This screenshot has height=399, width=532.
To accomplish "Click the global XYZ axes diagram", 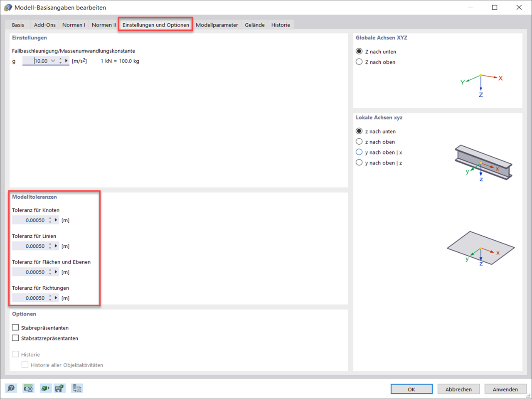I will coord(481,85).
